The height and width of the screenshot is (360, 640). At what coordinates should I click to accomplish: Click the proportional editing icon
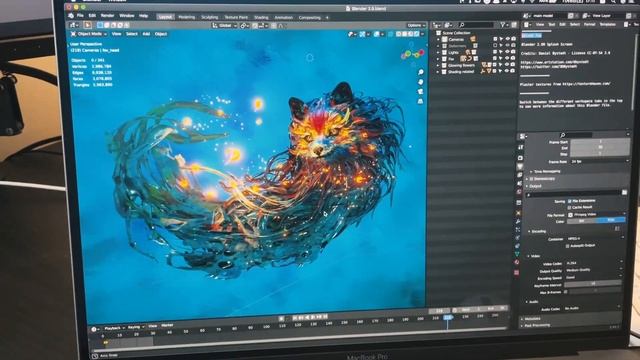[x=273, y=26]
